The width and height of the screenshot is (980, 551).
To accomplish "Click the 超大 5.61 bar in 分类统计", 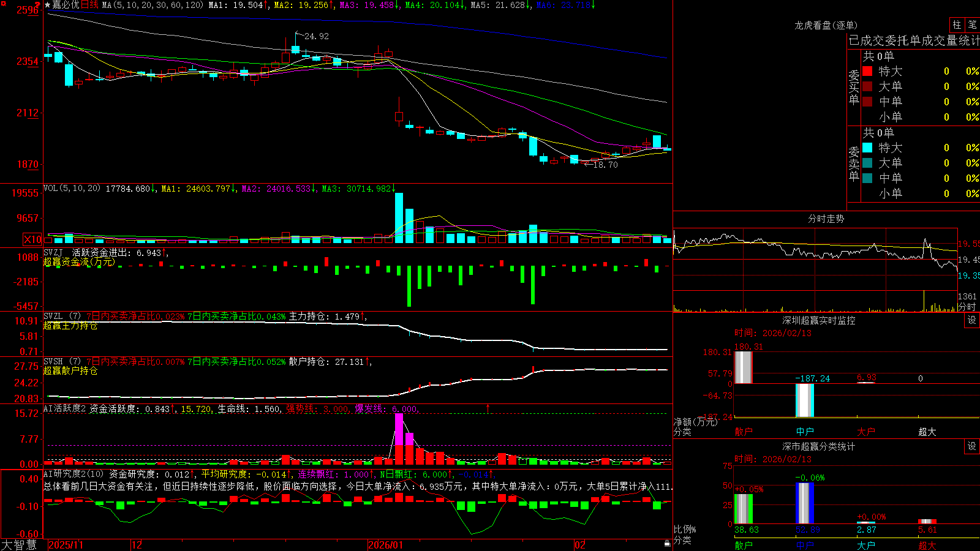I will point(927,522).
